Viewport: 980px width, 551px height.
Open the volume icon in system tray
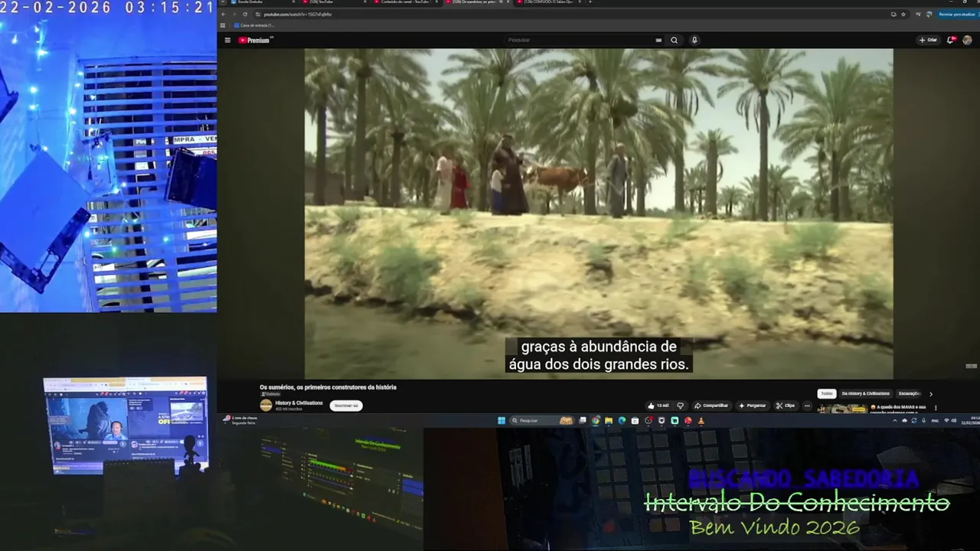(x=954, y=420)
